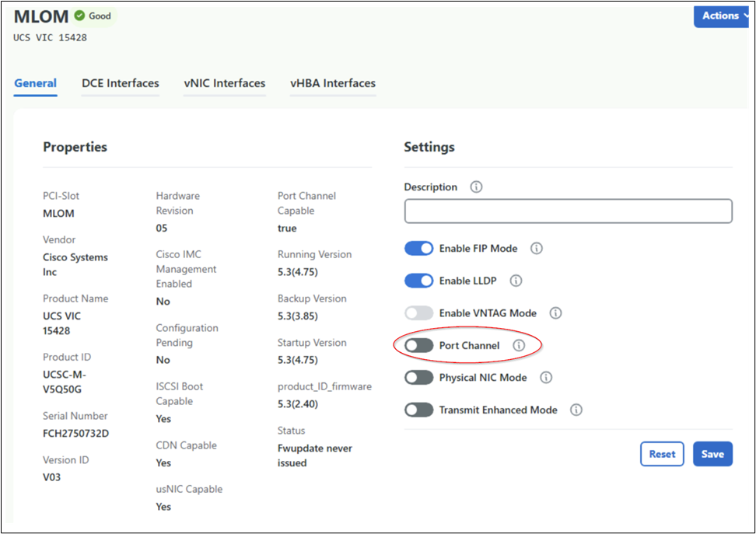Image resolution: width=756 pixels, height=534 pixels.
Task: Focus the Description text field
Action: (569, 211)
